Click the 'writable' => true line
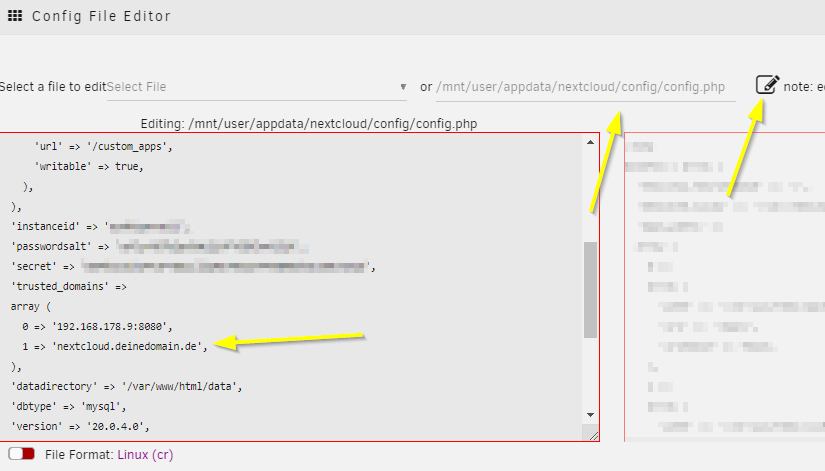This screenshot has width=825, height=471. click(89, 166)
